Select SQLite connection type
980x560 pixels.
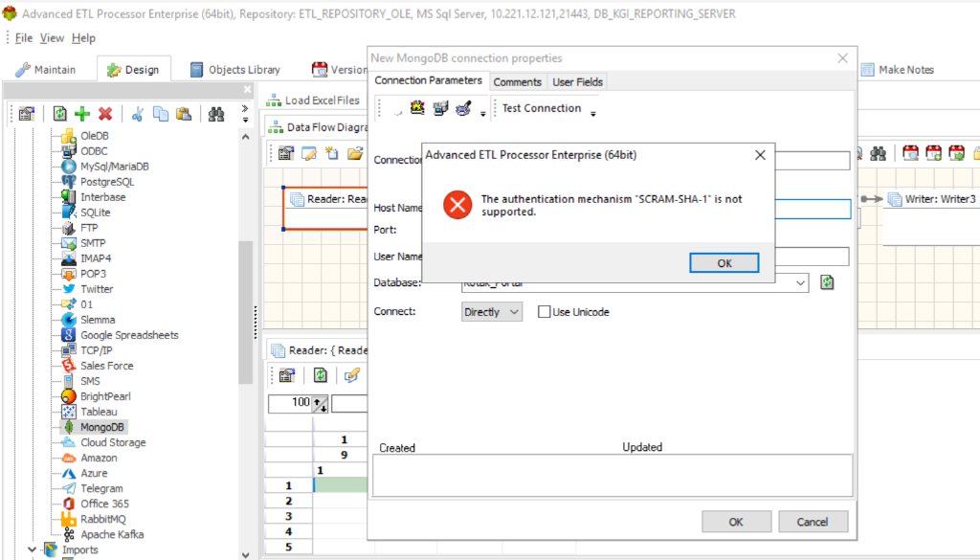(95, 213)
